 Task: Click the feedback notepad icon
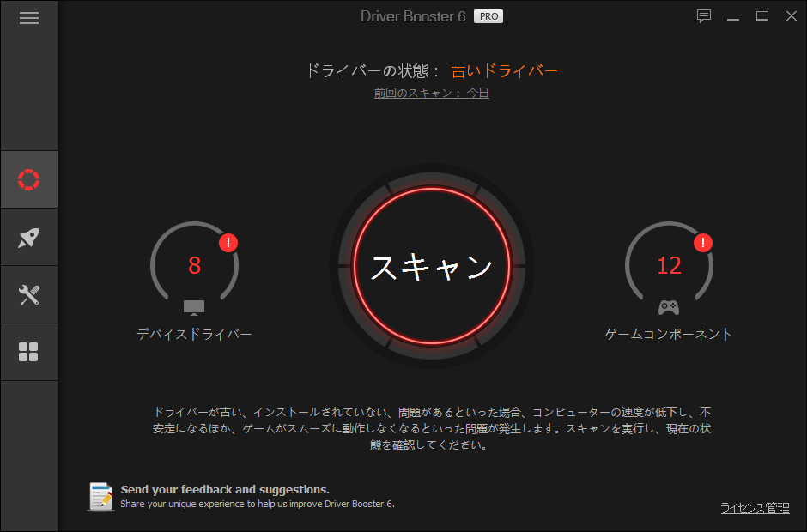tap(101, 497)
